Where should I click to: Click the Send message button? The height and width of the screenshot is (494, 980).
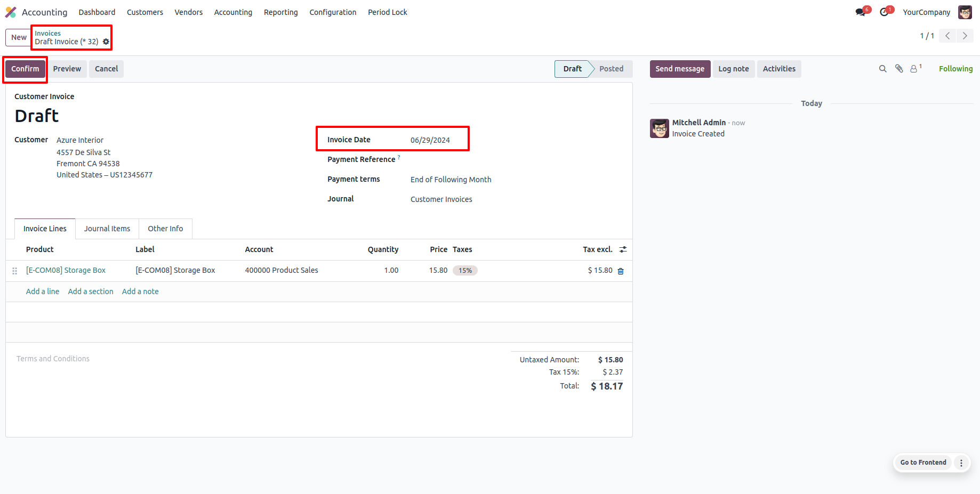point(680,69)
